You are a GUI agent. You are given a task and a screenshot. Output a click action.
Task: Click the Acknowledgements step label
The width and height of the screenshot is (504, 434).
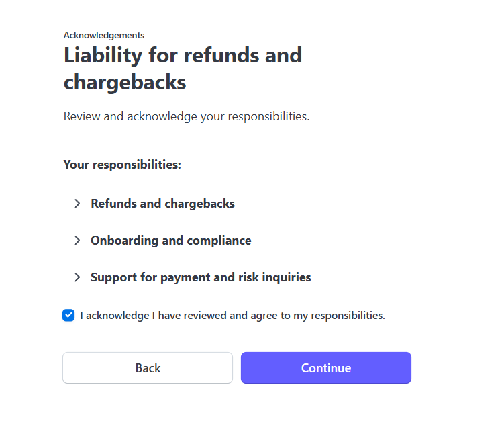tap(104, 35)
